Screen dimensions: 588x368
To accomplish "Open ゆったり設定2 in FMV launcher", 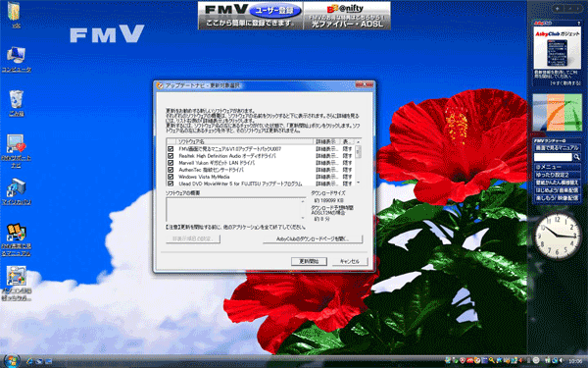I will coord(558,175).
